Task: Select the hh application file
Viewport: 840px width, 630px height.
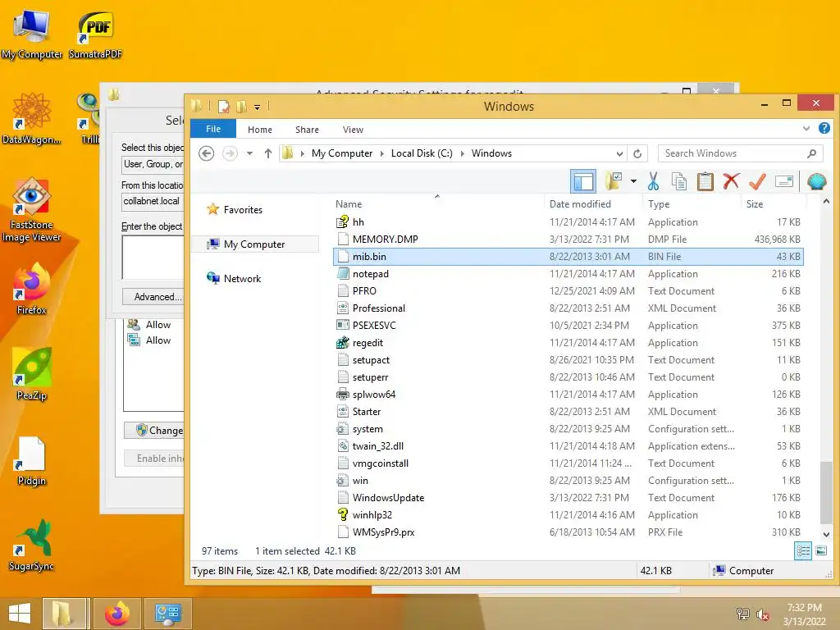Action: click(x=568, y=222)
